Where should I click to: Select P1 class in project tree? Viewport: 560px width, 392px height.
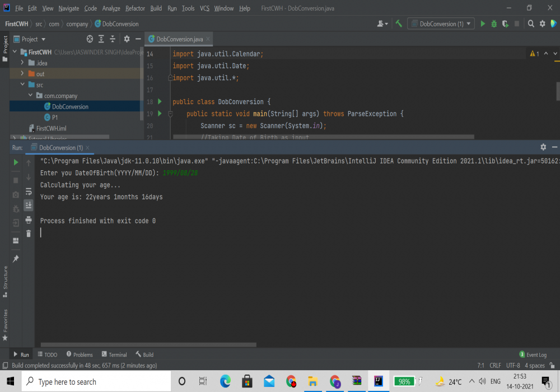tap(55, 118)
